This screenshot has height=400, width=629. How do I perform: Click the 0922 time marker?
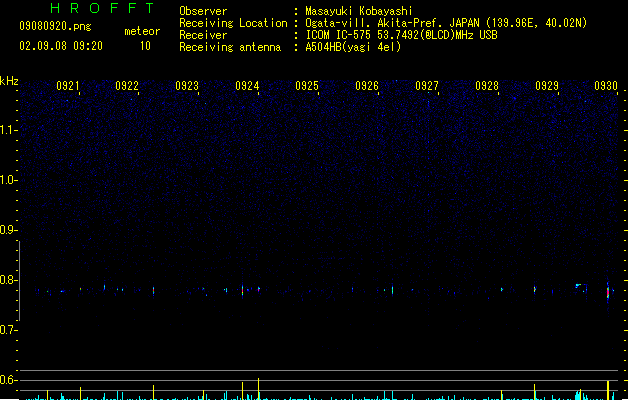127,86
